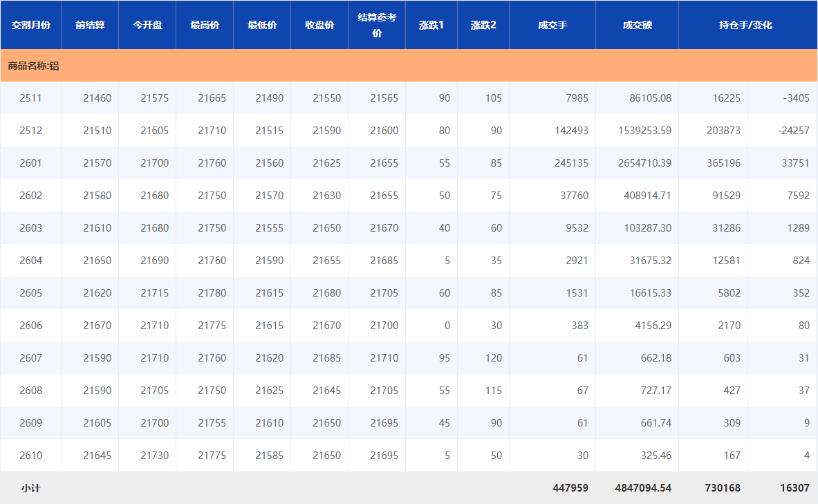Image resolution: width=818 pixels, height=504 pixels.
Task: Select the 2606 delivery month cell
Action: pyautogui.click(x=30, y=326)
